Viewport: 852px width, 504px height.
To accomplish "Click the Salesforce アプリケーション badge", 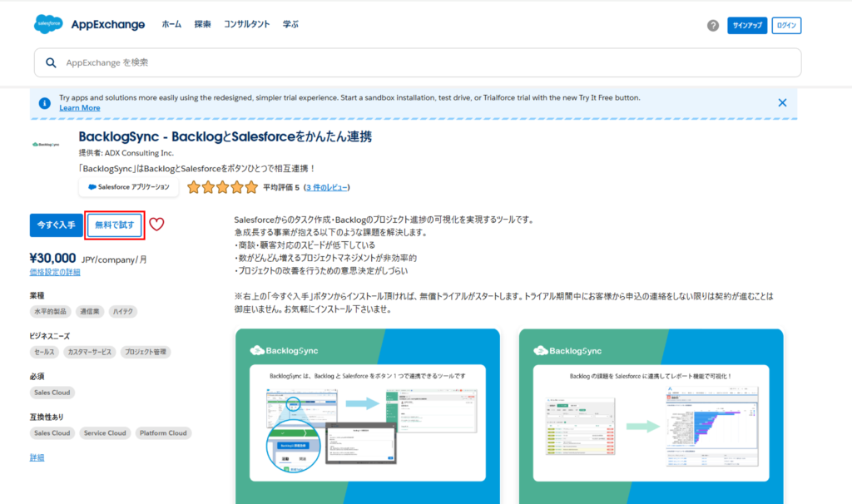I will tap(129, 187).
